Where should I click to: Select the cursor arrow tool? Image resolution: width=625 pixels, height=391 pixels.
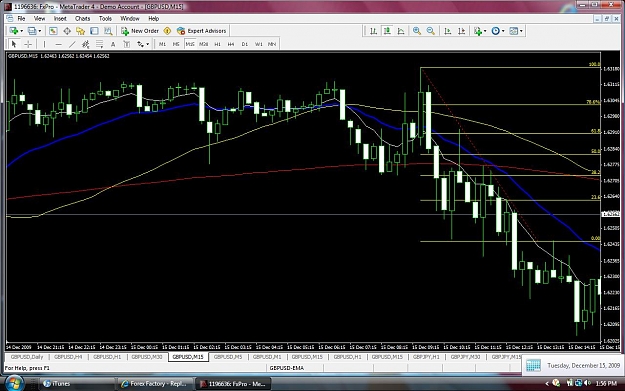coord(14,44)
